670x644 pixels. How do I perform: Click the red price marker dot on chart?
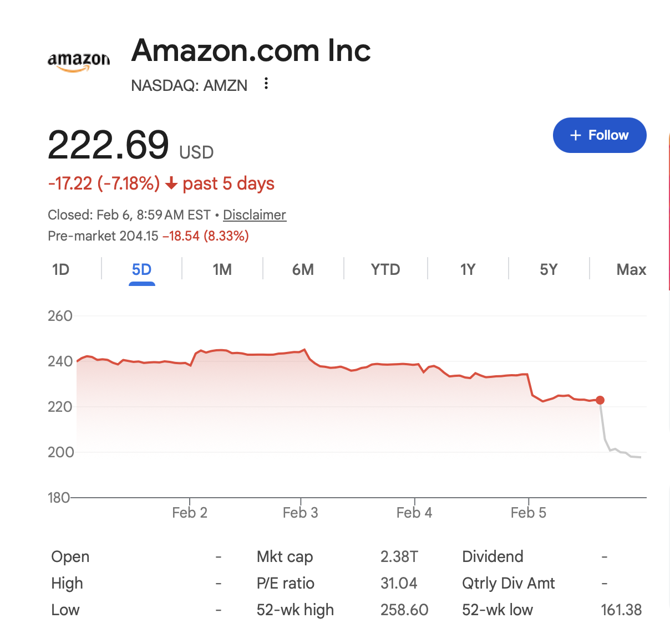point(600,400)
